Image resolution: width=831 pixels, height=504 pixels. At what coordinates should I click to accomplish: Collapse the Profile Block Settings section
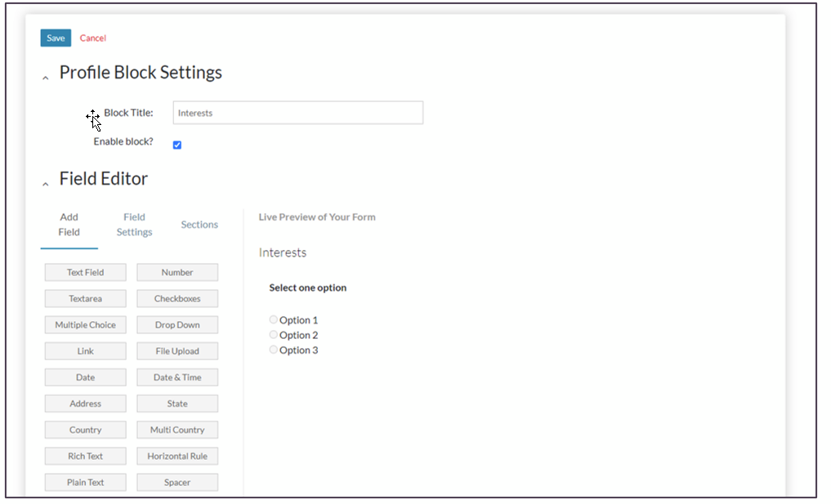point(46,78)
